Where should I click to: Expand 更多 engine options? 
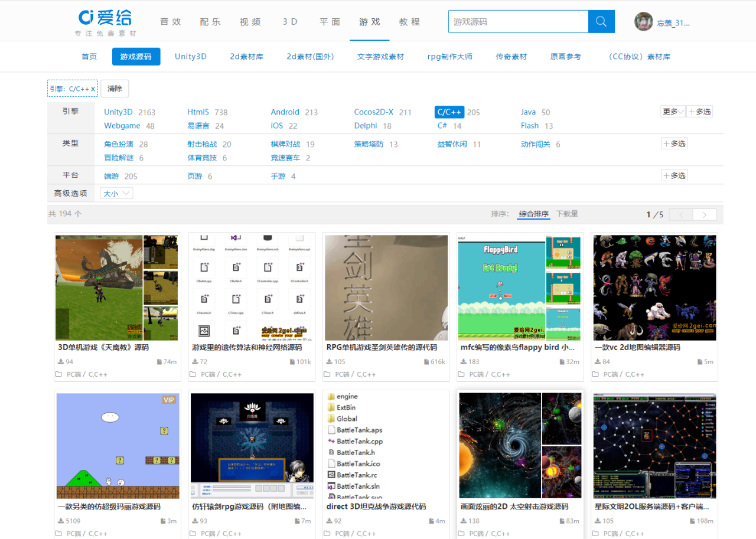pyautogui.click(x=673, y=112)
